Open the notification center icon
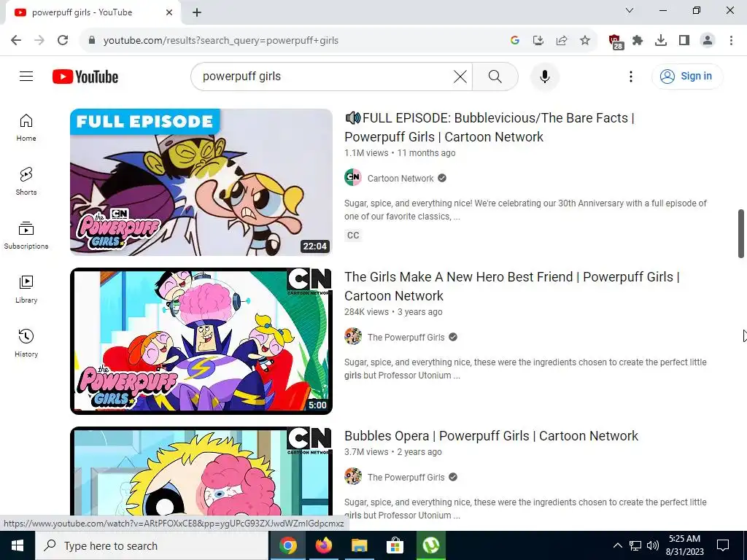Viewport: 747px width, 560px height. click(723, 545)
